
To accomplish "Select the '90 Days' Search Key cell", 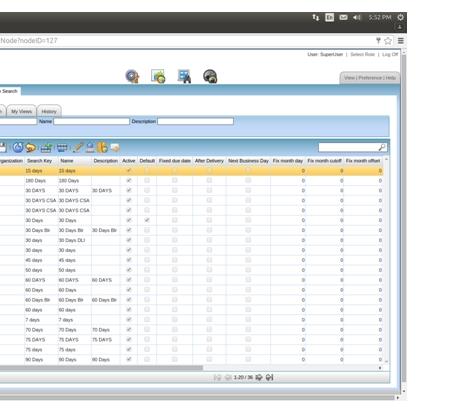I will [x=41, y=359].
